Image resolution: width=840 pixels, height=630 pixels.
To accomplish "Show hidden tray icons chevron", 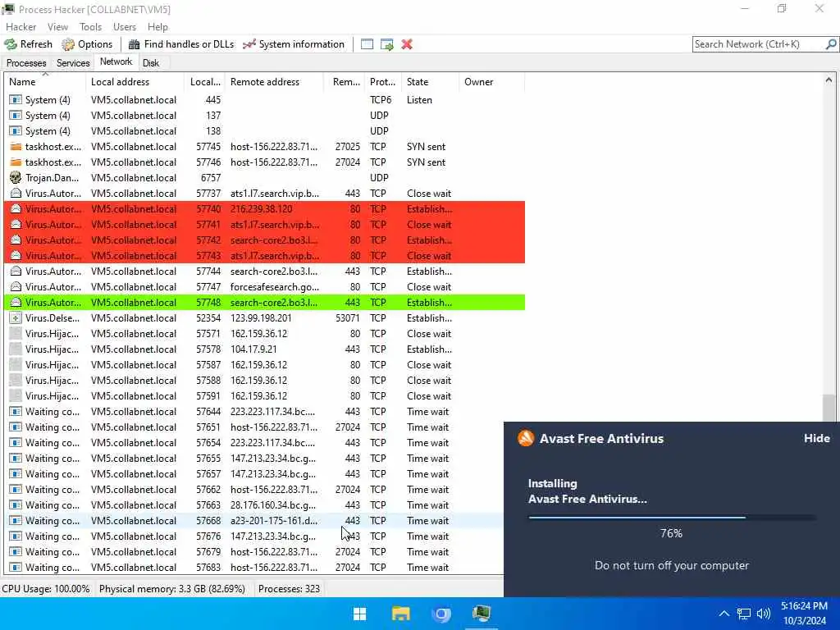I will [x=724, y=614].
